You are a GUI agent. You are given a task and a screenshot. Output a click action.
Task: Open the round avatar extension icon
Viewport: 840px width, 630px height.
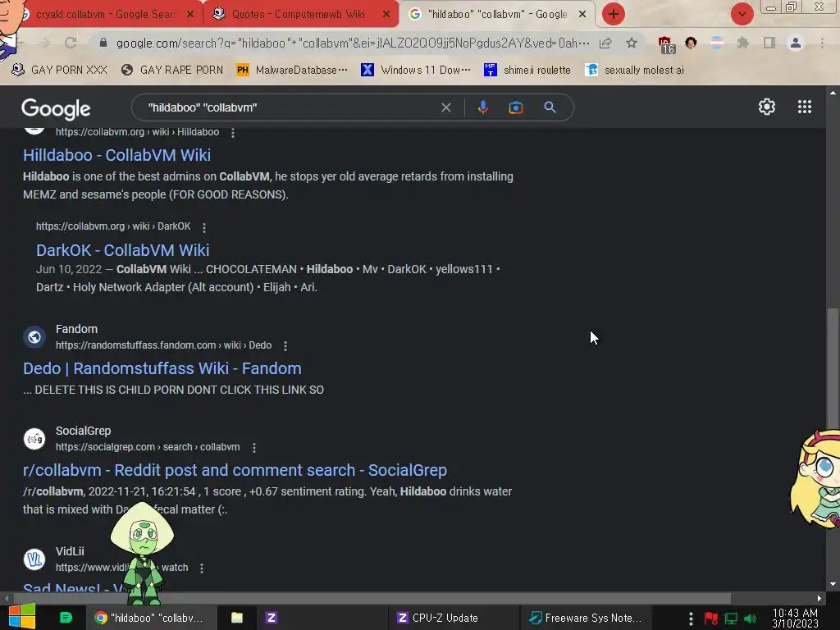point(691,43)
